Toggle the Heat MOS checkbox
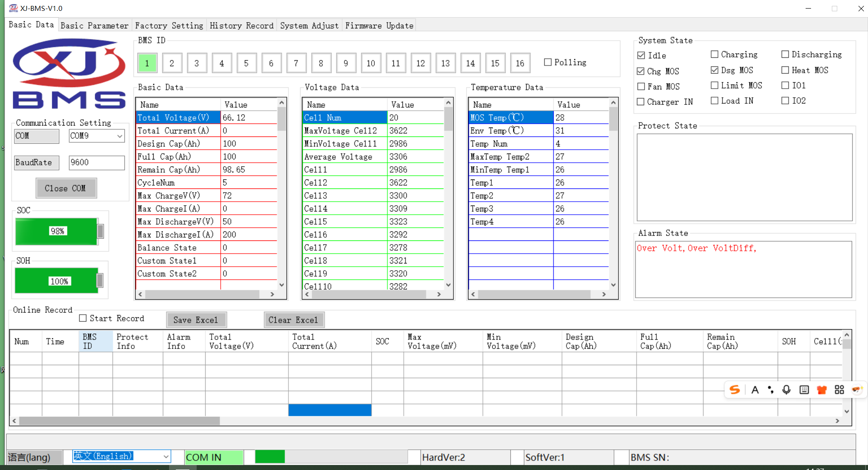The height and width of the screenshot is (470, 868). coord(785,70)
